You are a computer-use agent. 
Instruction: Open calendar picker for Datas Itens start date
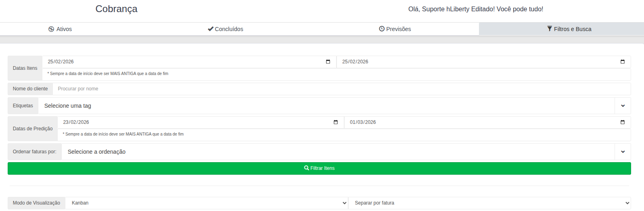click(328, 62)
